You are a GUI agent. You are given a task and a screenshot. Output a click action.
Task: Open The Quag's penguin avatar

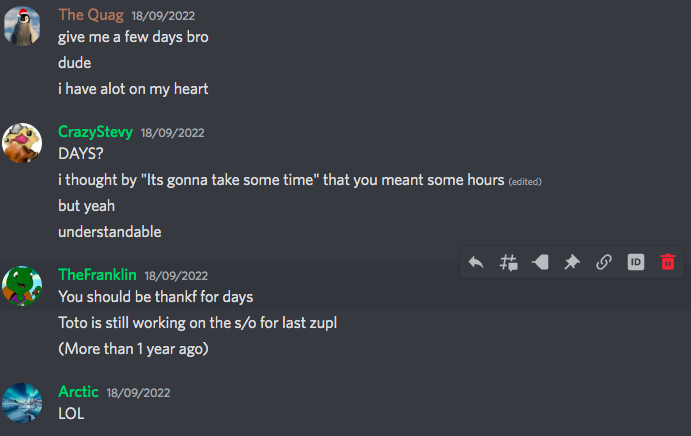pyautogui.click(x=22, y=26)
